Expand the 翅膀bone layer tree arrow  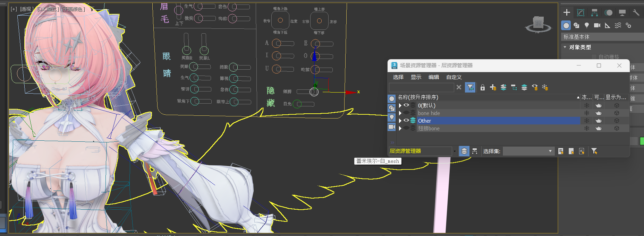coord(400,128)
